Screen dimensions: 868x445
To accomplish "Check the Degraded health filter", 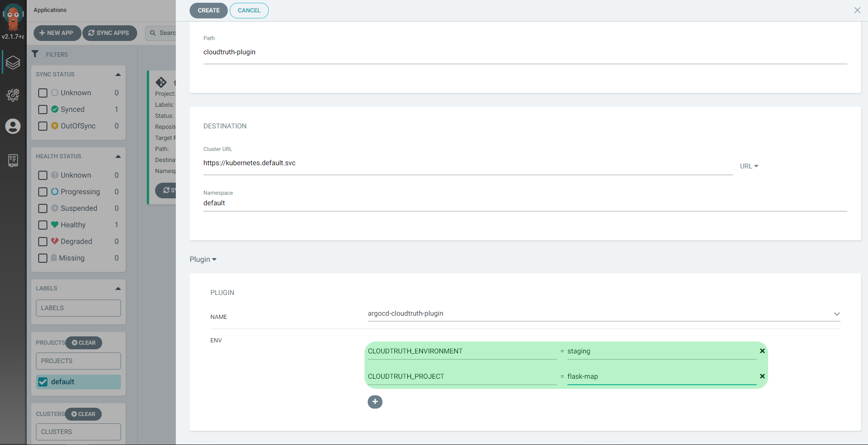I will click(x=43, y=242).
